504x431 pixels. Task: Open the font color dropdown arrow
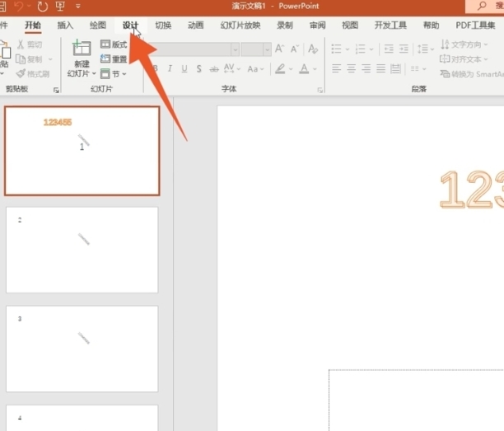coord(315,69)
